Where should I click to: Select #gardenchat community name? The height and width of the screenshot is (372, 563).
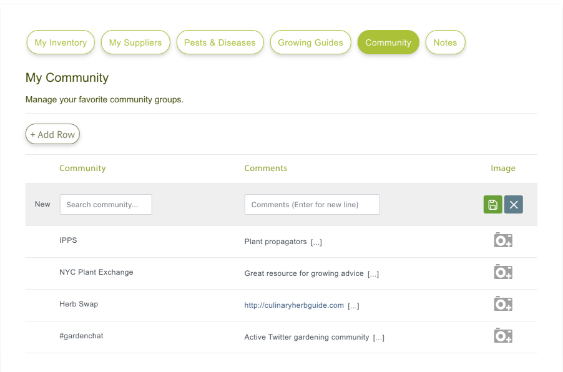coord(81,336)
